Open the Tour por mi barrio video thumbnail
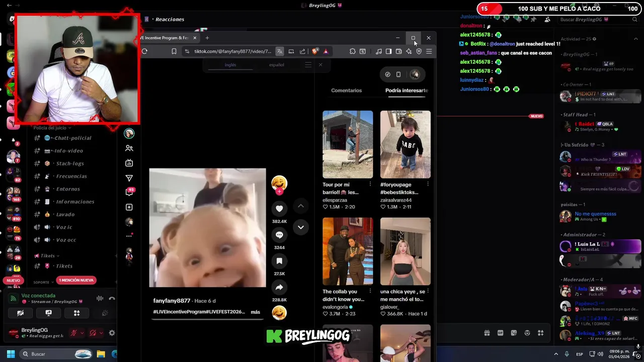The height and width of the screenshot is (362, 644). click(348, 144)
